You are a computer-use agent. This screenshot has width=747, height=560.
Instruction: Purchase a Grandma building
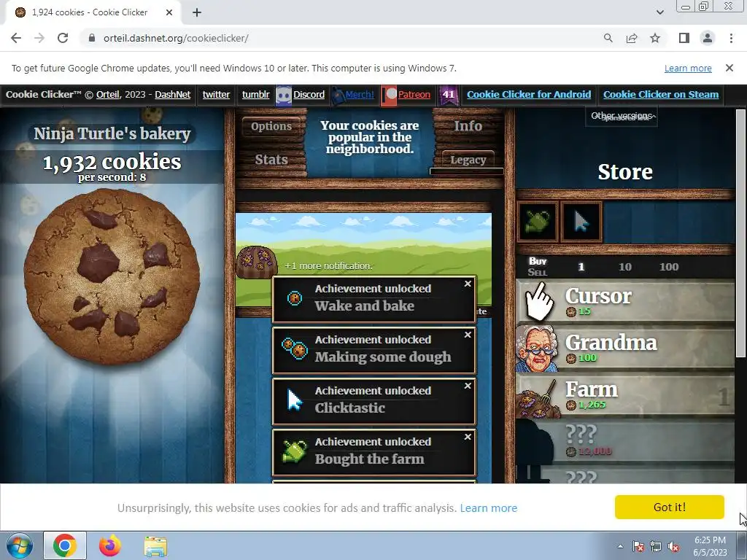625,349
